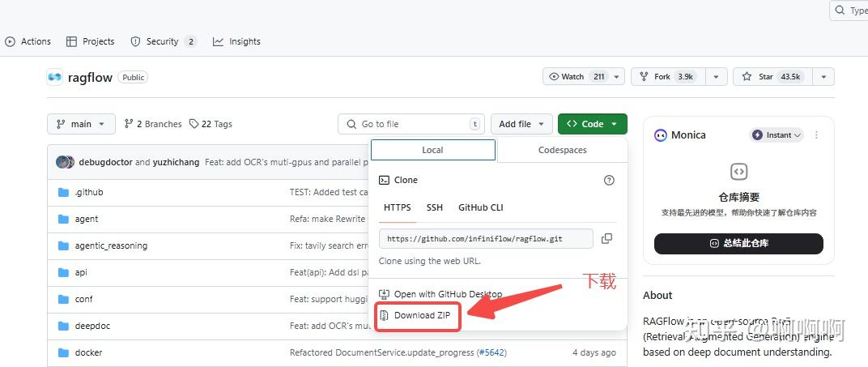Screen dimensions: 868x367
Task: Expand the Fork options dropdown arrow
Action: tap(717, 77)
